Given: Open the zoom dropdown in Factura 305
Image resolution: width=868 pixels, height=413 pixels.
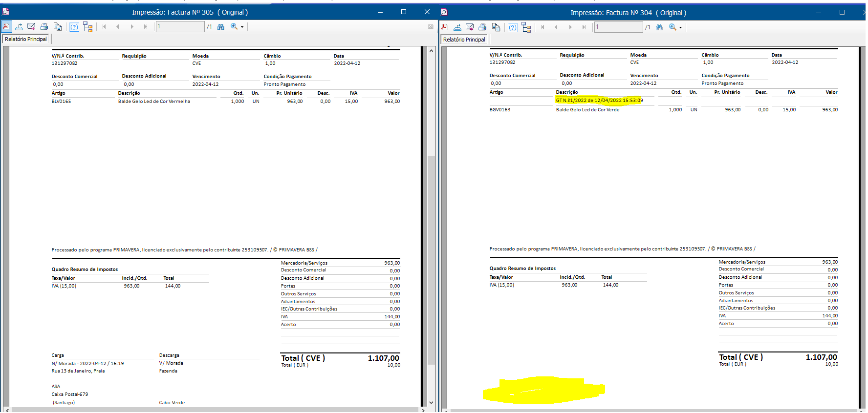Looking at the screenshot, I should pos(242,27).
